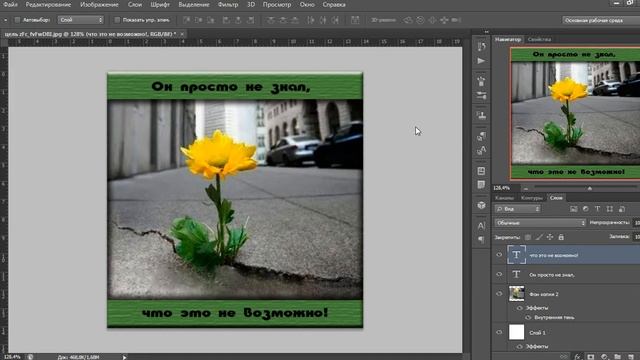Open the History panel icon in the dock
Image resolution: width=640 pixels, height=360 pixels.
tap(482, 46)
